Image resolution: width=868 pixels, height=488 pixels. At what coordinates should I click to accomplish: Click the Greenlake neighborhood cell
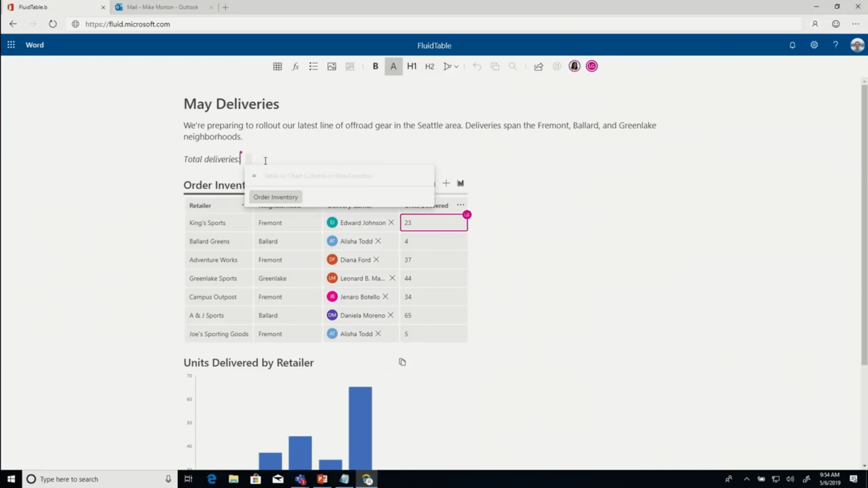288,278
